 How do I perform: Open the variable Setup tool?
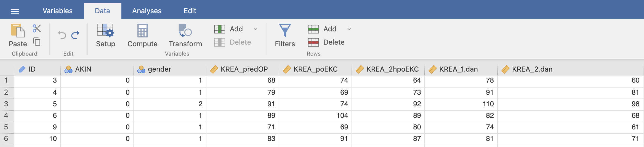(x=105, y=35)
